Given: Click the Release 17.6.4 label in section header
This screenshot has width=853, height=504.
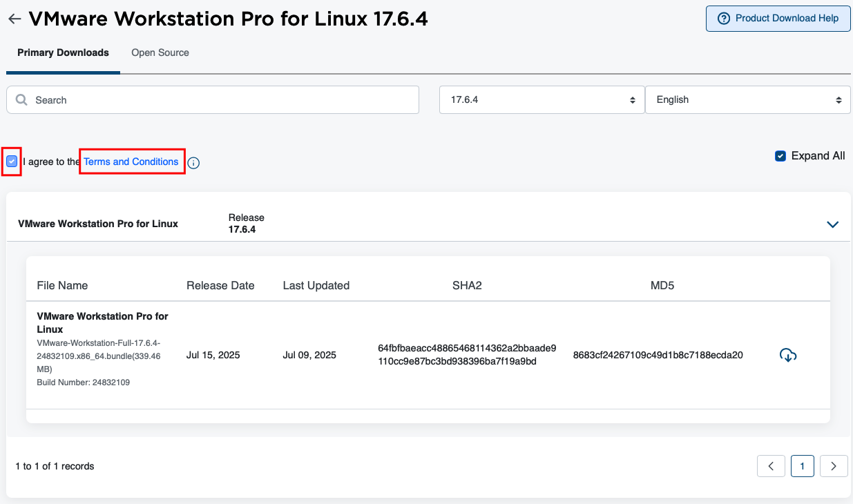Looking at the screenshot, I should pyautogui.click(x=247, y=223).
